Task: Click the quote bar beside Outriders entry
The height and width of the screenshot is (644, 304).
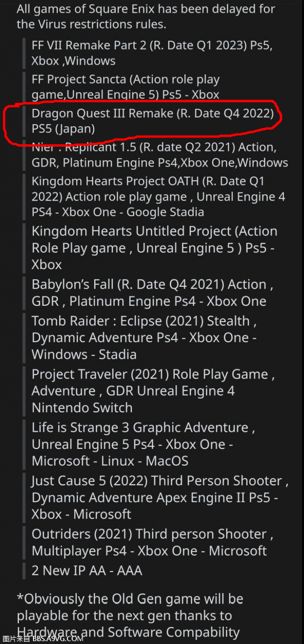Action: click(24, 542)
